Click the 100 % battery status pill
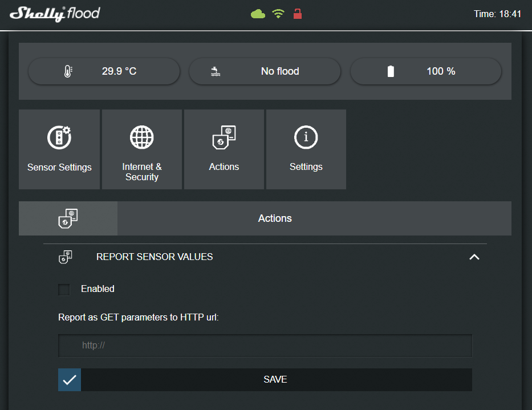 tap(426, 71)
